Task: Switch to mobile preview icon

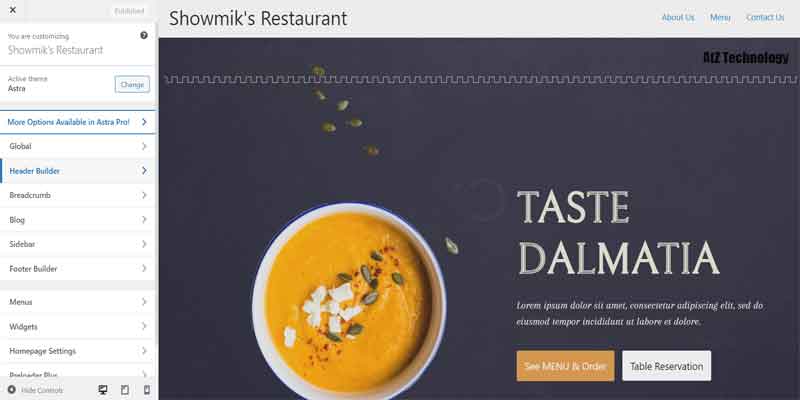Action: (x=147, y=390)
